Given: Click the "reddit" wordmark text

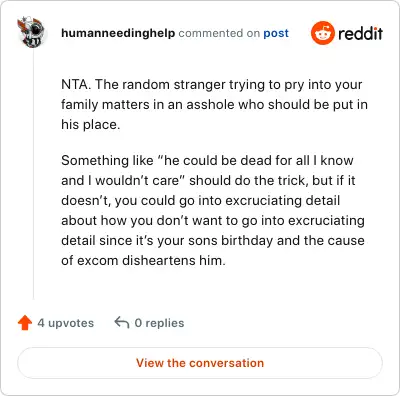Looking at the screenshot, I should pyautogui.click(x=360, y=33).
